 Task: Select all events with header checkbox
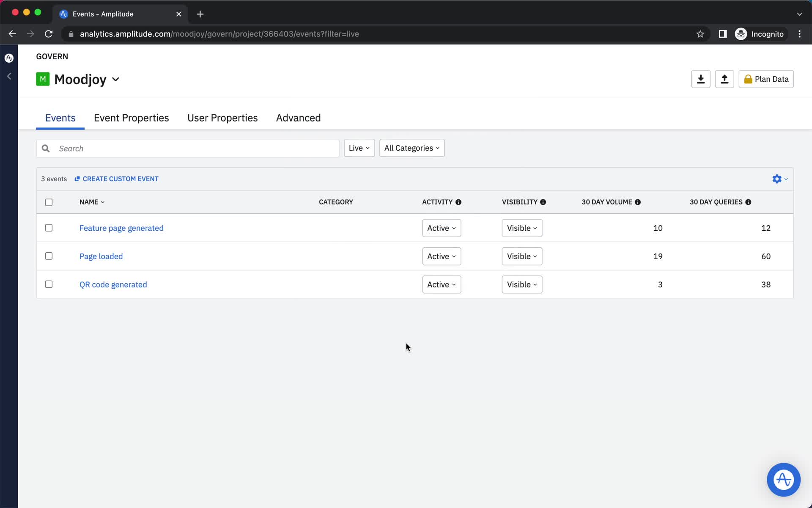(x=49, y=202)
